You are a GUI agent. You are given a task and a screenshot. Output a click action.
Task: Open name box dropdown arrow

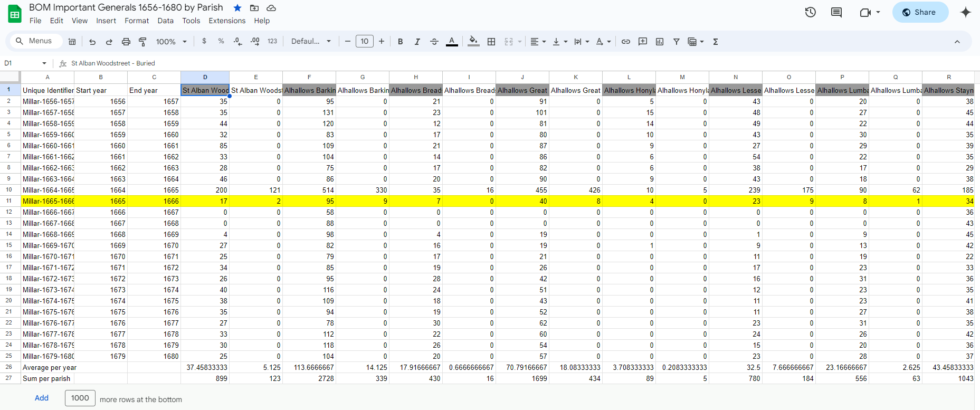44,63
